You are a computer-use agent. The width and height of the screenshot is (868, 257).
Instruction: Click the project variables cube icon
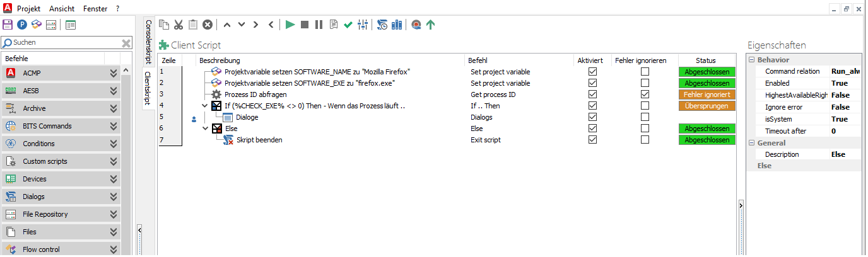pyautogui.click(x=37, y=25)
